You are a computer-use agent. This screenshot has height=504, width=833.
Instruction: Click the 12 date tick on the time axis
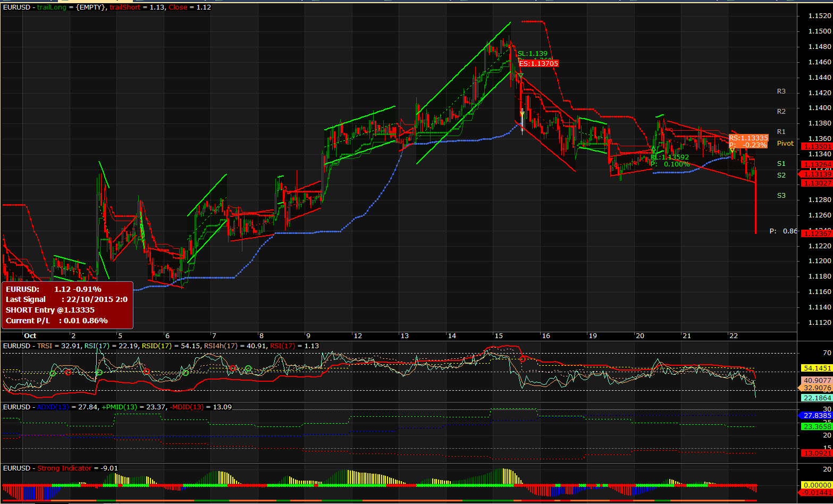[x=358, y=335]
